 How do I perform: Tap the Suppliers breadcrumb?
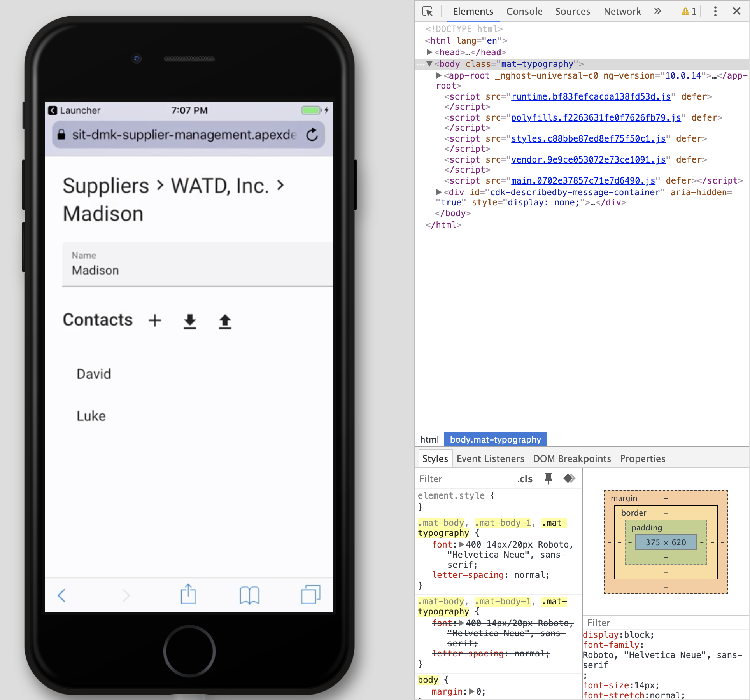click(x=106, y=185)
